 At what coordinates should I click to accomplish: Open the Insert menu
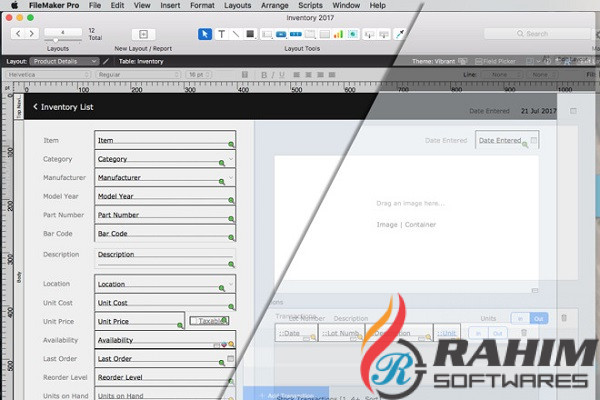pos(170,5)
